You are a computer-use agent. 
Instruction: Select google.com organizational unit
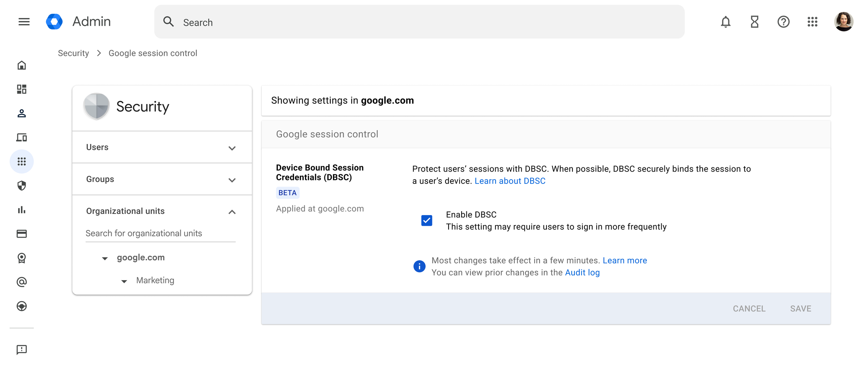[x=141, y=258]
